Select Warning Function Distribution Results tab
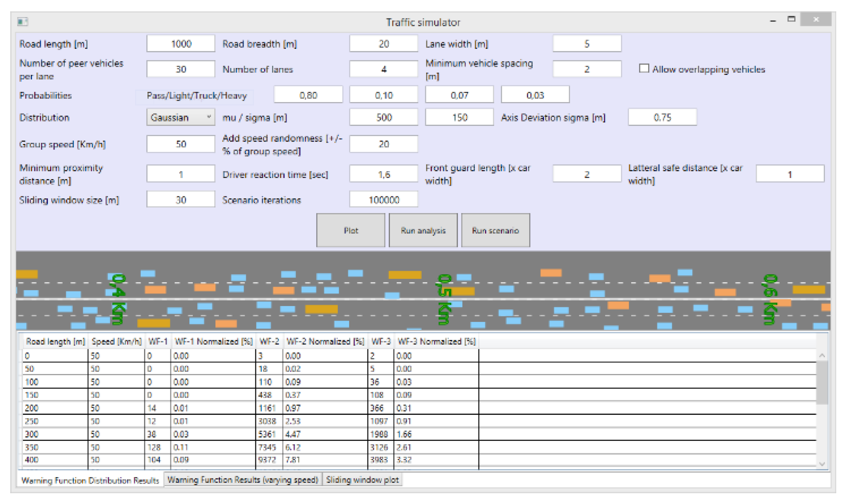This screenshot has height=504, width=847. [90, 480]
